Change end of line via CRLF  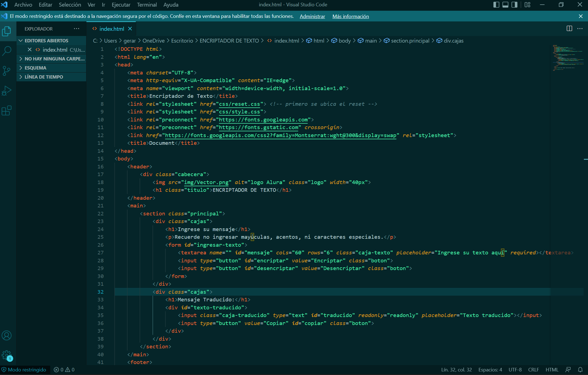coord(533,370)
